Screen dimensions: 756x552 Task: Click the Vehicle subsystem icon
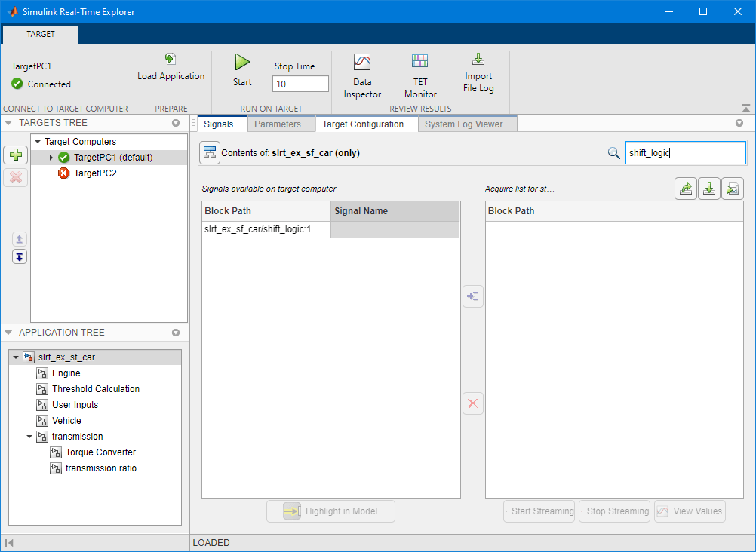[x=42, y=421]
